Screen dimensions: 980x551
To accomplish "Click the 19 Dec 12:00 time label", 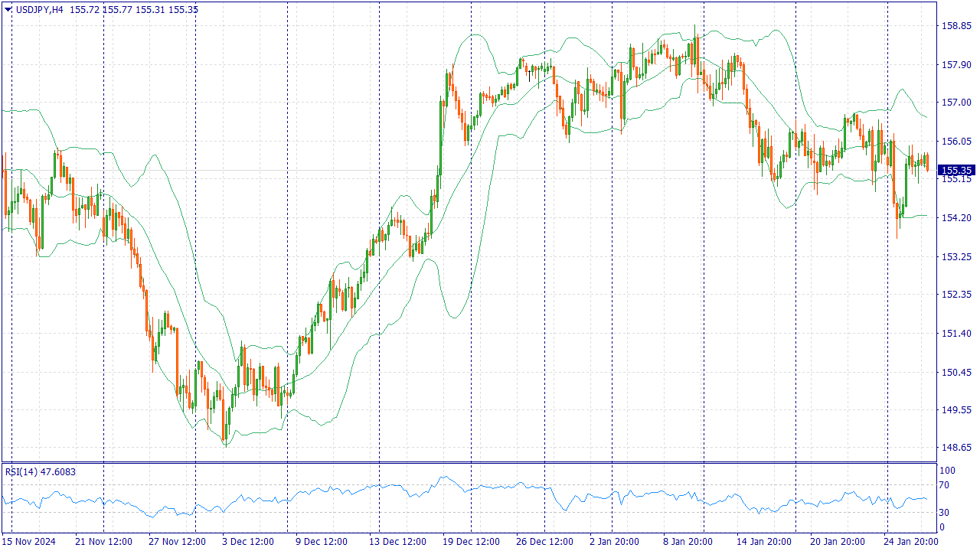I will 472,542.
